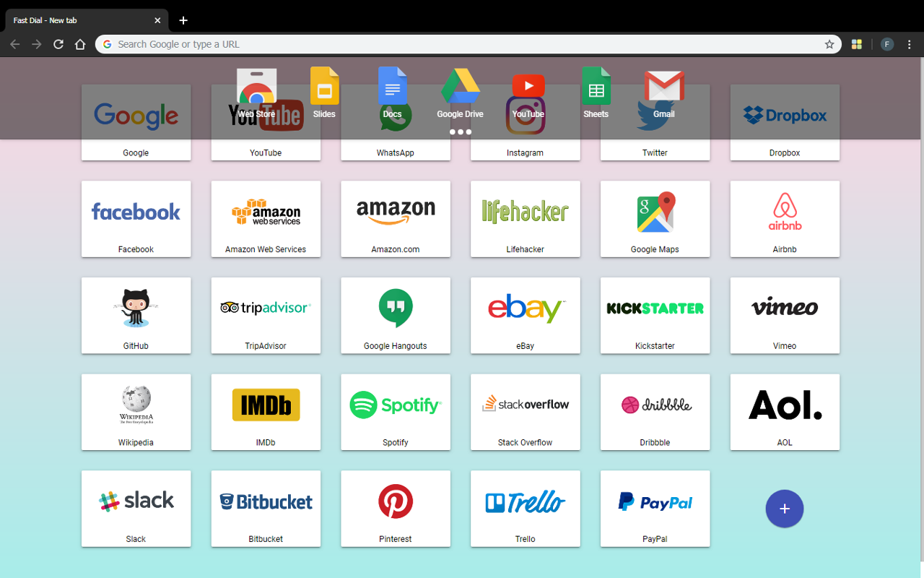Image resolution: width=924 pixels, height=578 pixels.
Task: Open the Google Hangouts tile
Action: (396, 315)
